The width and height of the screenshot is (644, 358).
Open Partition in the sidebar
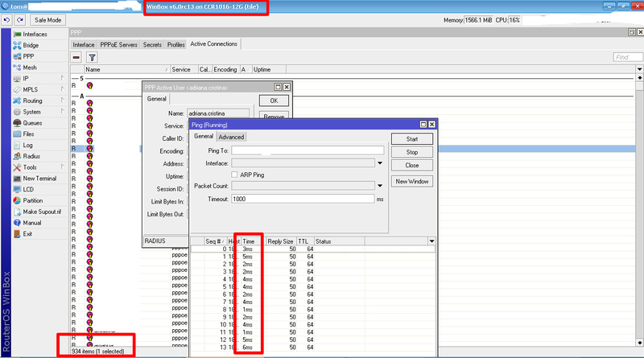click(32, 200)
